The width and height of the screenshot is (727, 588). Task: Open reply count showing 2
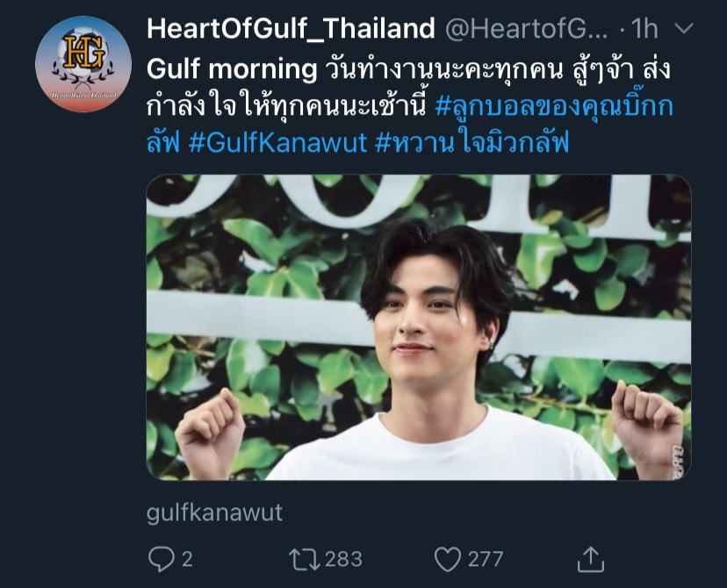pyautogui.click(x=187, y=559)
